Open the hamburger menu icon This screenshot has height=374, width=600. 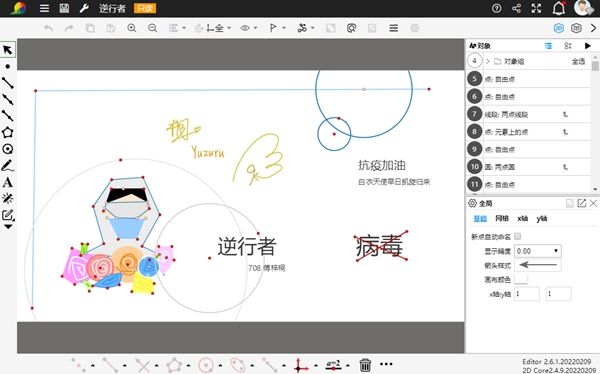click(x=44, y=8)
